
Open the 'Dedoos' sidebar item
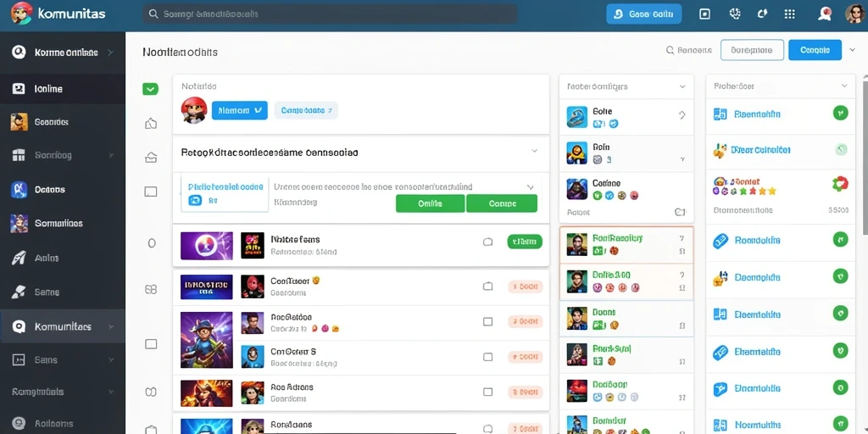(x=63, y=189)
